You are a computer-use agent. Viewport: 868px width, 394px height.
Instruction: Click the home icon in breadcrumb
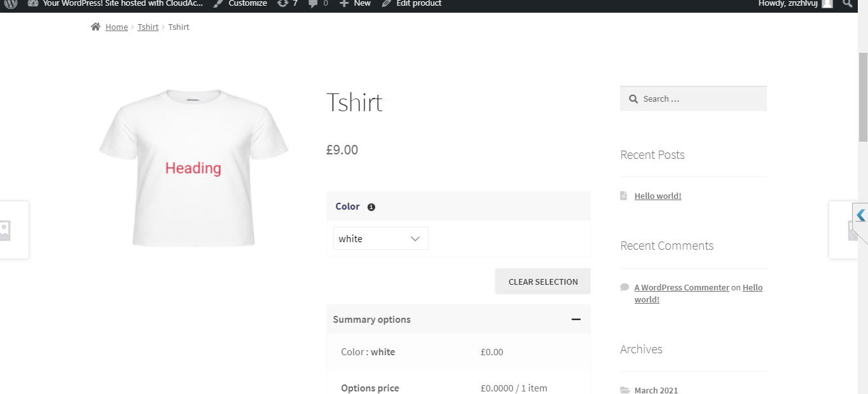click(x=95, y=27)
